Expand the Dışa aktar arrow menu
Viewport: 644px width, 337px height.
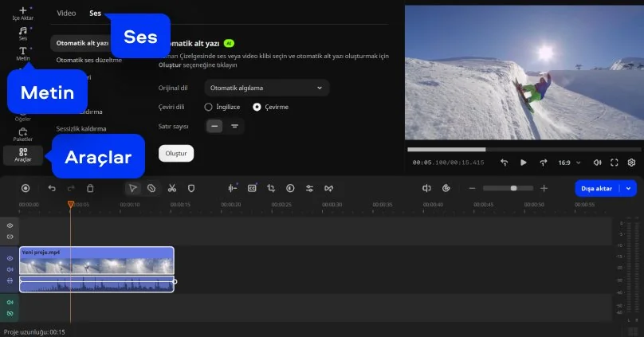pos(630,188)
